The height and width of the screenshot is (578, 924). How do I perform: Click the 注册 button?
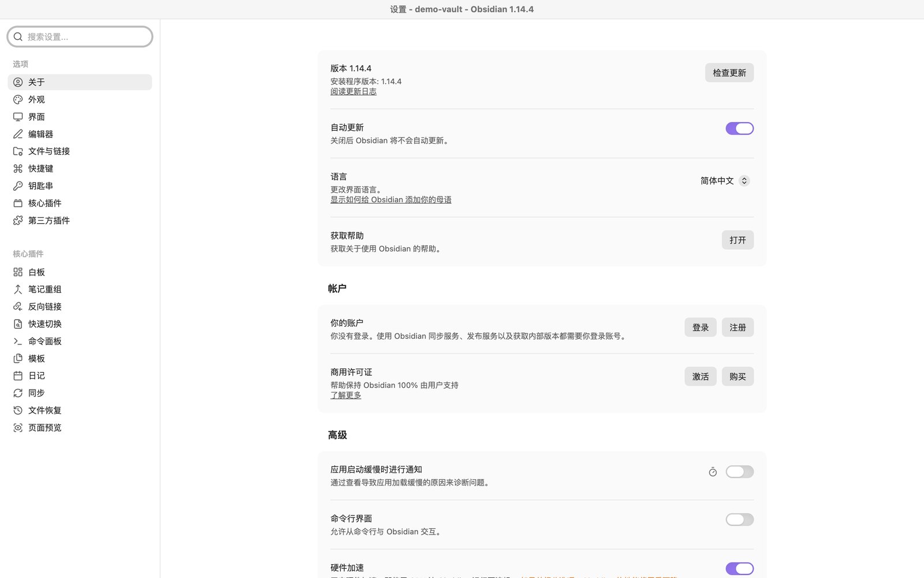(x=737, y=327)
